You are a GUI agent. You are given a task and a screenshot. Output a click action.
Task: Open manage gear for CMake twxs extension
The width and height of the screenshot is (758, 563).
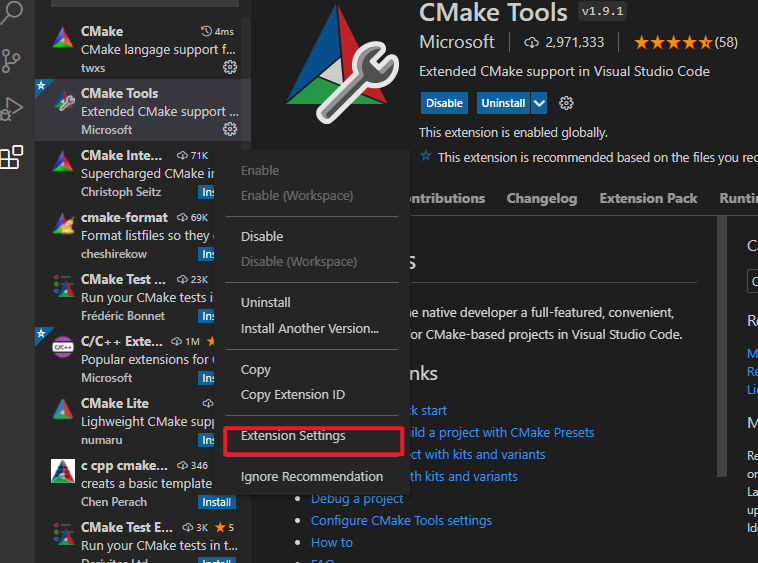click(230, 67)
